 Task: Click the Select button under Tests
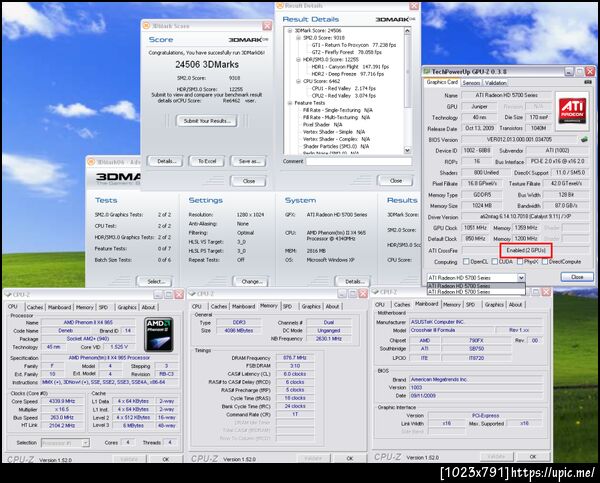pyautogui.click(x=155, y=281)
